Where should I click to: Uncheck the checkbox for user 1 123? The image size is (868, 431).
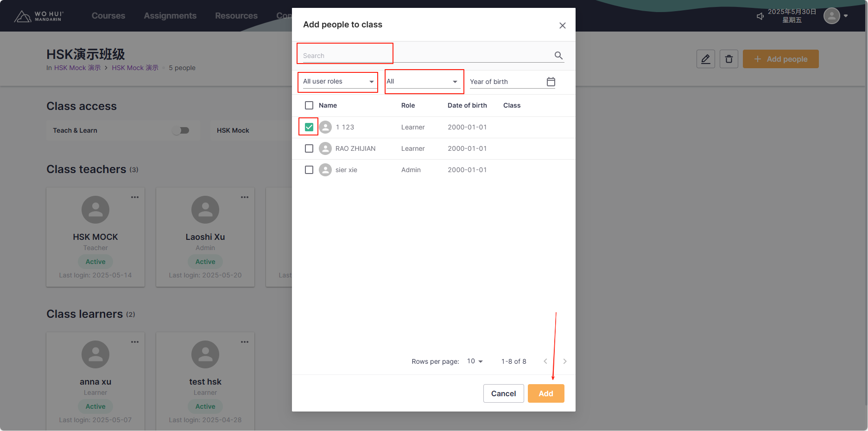coord(309,127)
